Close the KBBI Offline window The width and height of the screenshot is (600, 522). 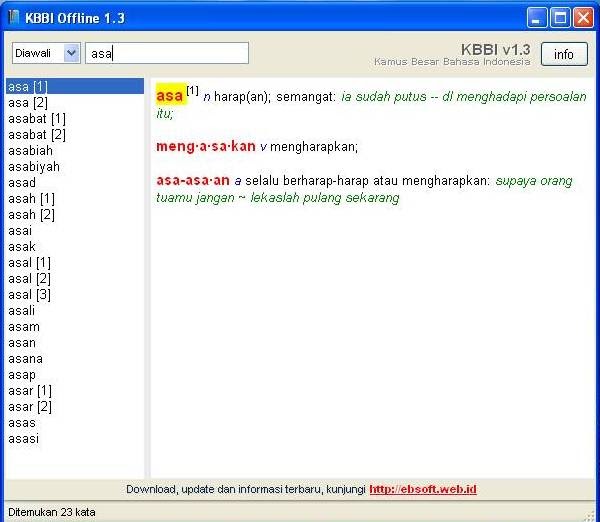(583, 18)
